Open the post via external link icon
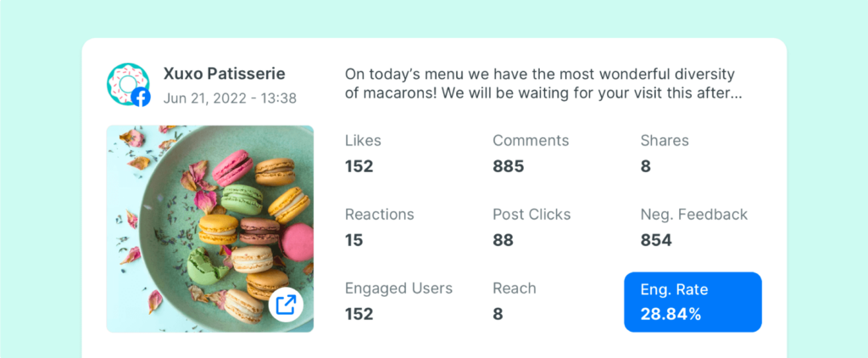This screenshot has width=868, height=358. coord(286,305)
